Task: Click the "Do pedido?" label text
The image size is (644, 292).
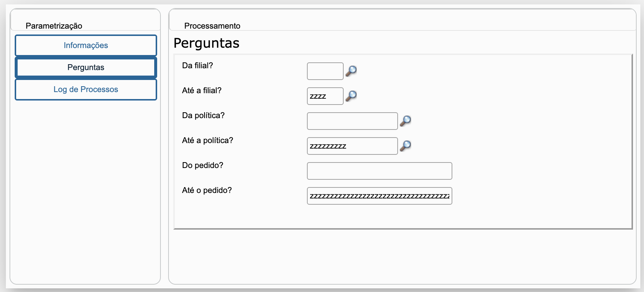Action: click(x=203, y=165)
